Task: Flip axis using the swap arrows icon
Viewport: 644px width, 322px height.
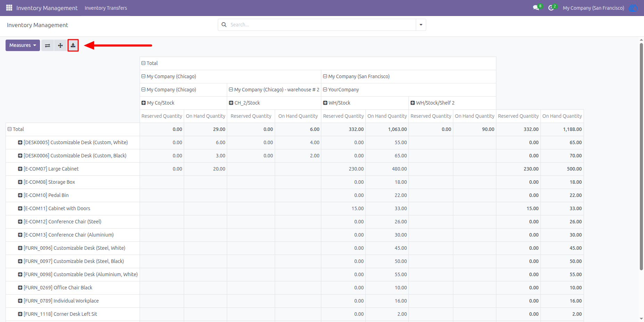Action: click(x=48, y=46)
